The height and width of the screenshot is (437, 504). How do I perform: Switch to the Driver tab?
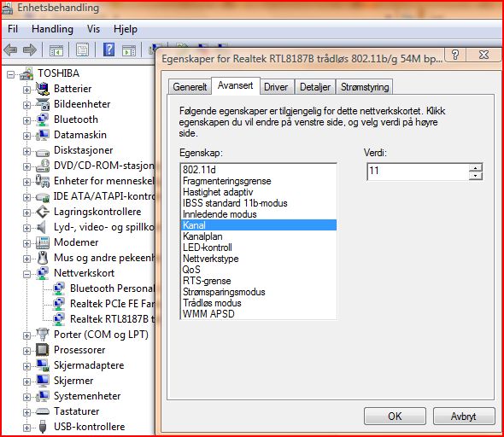(276, 87)
